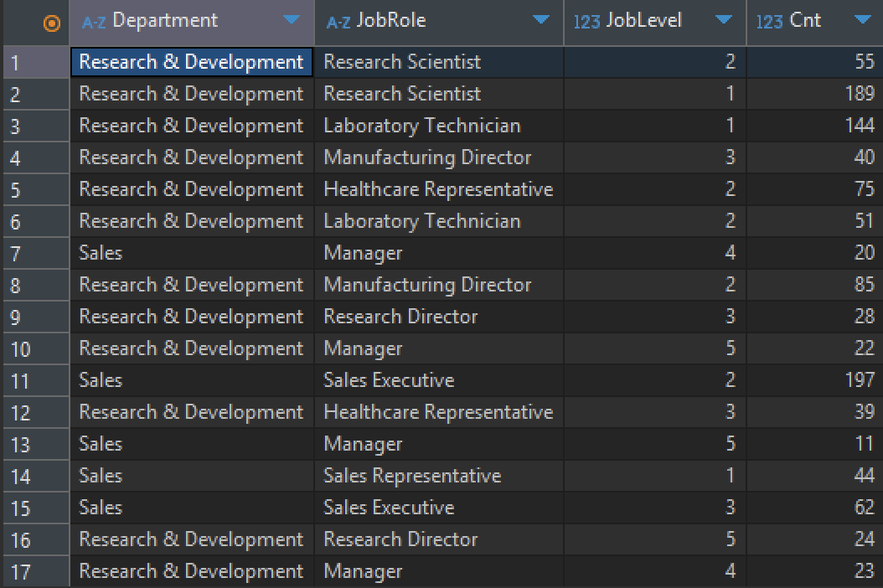Click the Cnt value 24
This screenshot has width=883, height=588.
865,539
